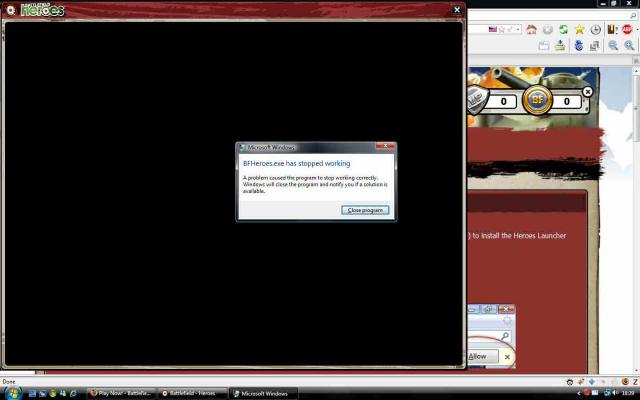The image size is (640, 400).
Task: Click the Allow button in tutorial image
Action: (482, 356)
